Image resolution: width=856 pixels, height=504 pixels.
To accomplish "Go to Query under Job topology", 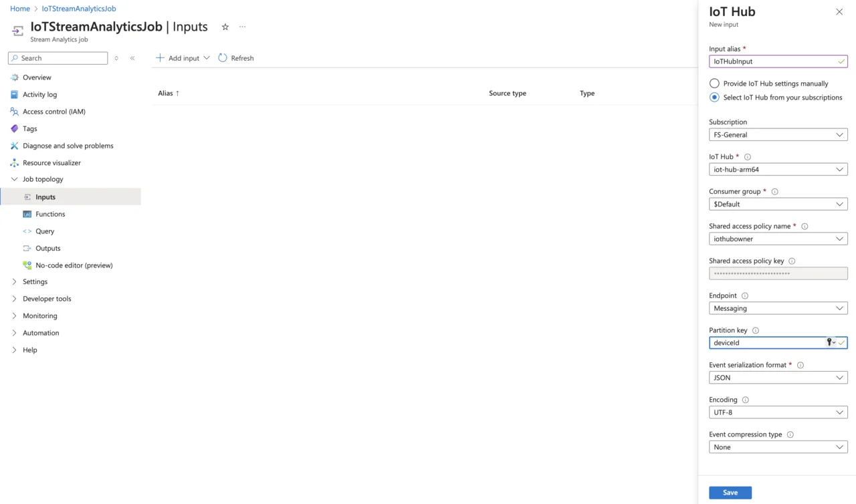I will point(45,231).
